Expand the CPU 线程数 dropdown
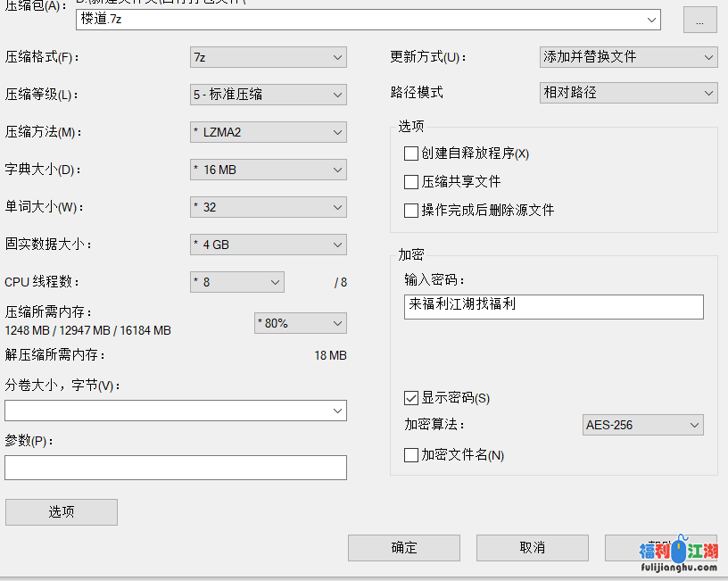The image size is (728, 581). pos(237,282)
